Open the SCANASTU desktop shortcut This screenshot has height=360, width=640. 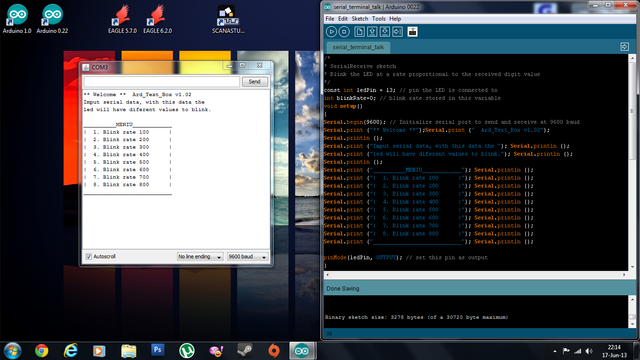[228, 19]
